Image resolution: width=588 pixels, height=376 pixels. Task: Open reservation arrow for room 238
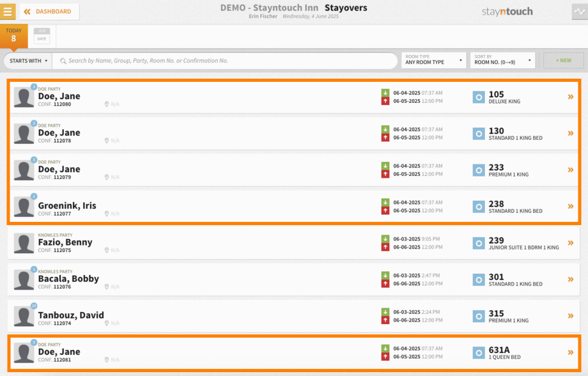[570, 207]
